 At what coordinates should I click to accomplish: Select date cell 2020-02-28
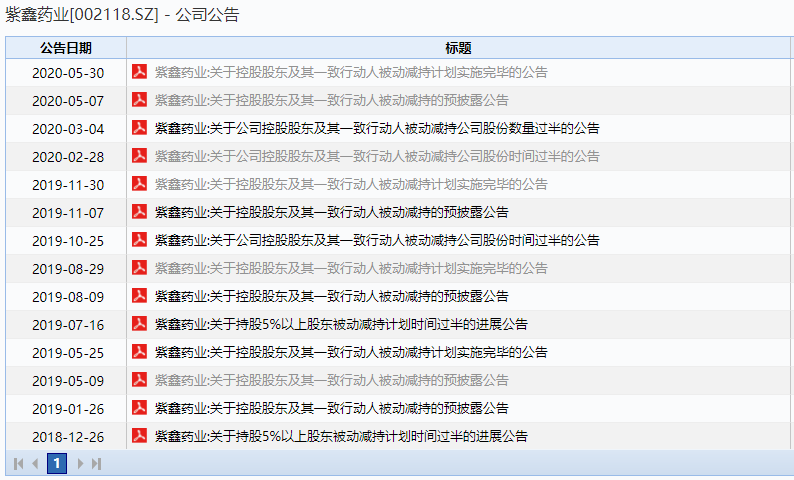click(68, 157)
